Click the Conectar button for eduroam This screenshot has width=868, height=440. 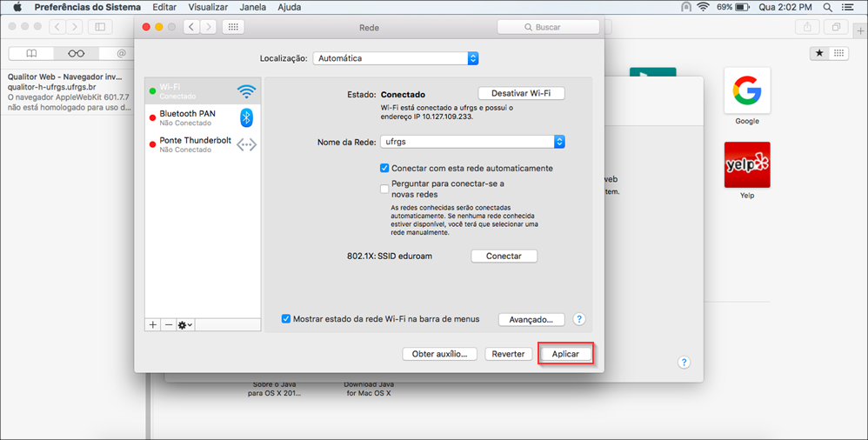tap(504, 257)
